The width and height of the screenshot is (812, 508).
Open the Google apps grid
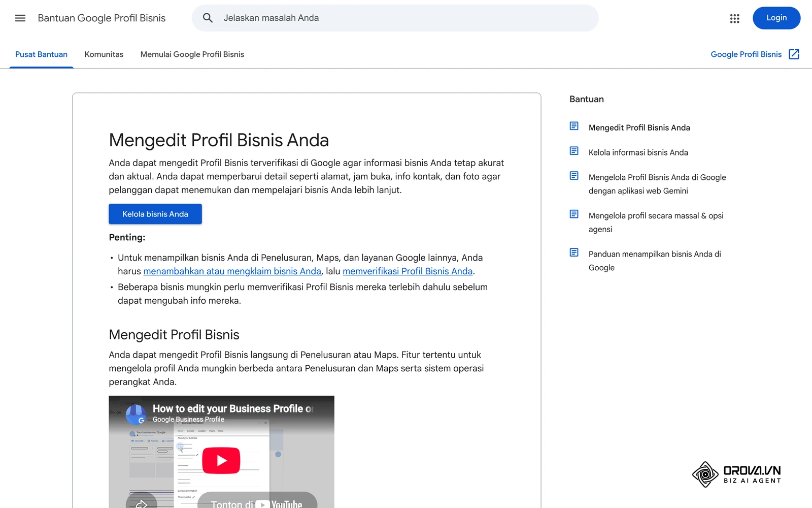[734, 18]
